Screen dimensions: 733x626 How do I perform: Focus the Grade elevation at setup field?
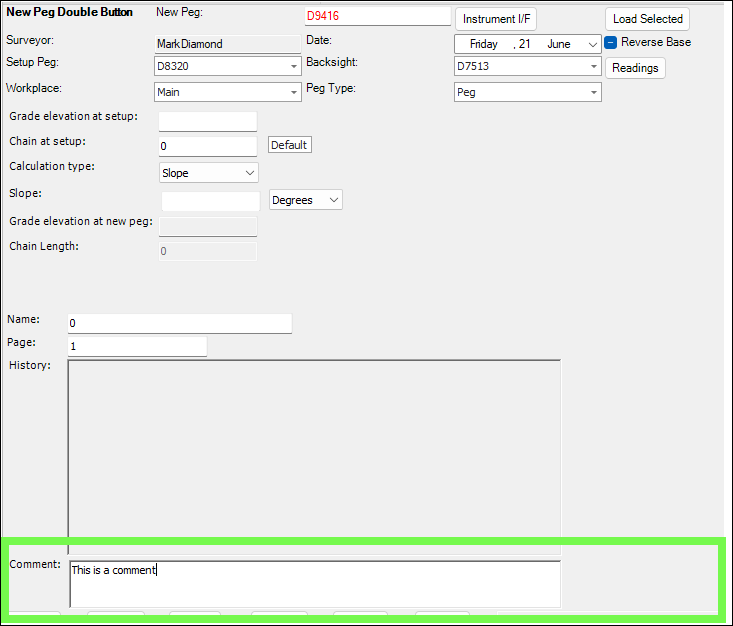207,122
